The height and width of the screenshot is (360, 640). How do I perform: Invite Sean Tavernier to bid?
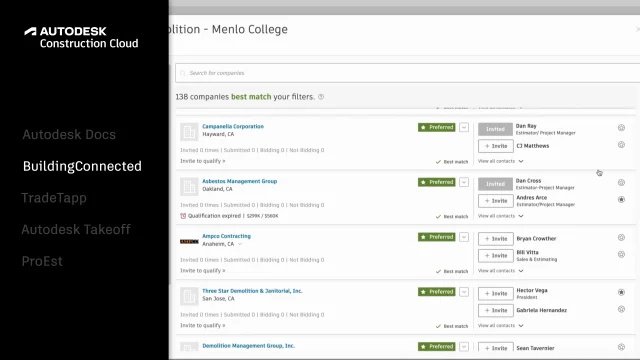[496, 347]
